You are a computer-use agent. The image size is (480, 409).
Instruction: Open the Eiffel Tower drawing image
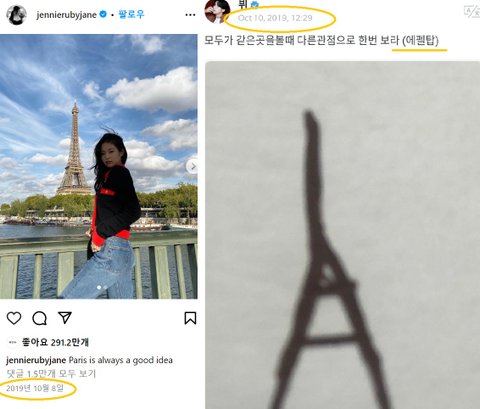pyautogui.click(x=342, y=235)
